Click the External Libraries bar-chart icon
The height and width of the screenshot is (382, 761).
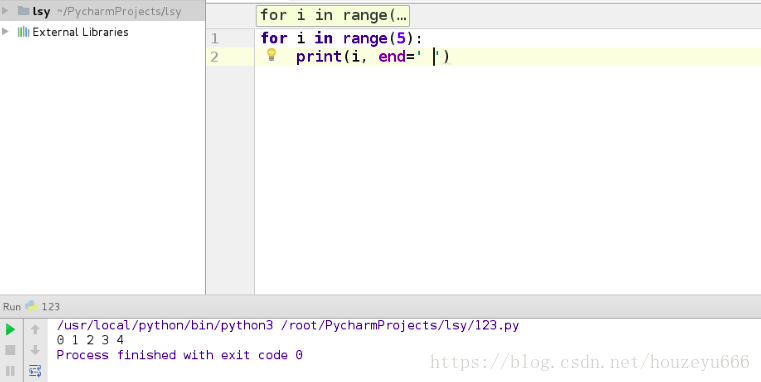click(23, 32)
